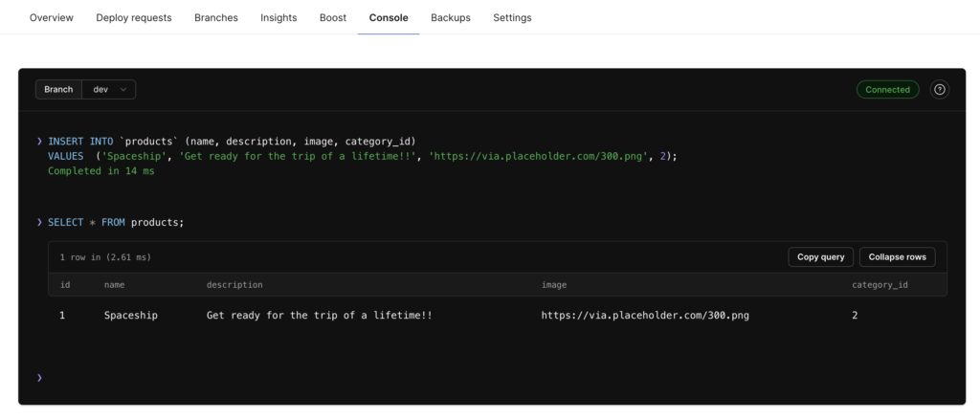
Task: Click the placeholder image URL cell
Action: [x=645, y=315]
